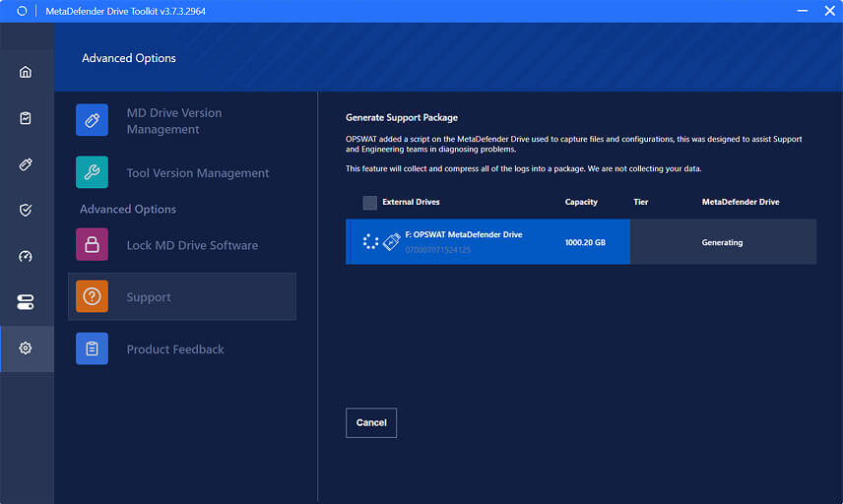Select the settings gear in sidebar
Image resolution: width=843 pixels, height=504 pixels.
coord(26,348)
